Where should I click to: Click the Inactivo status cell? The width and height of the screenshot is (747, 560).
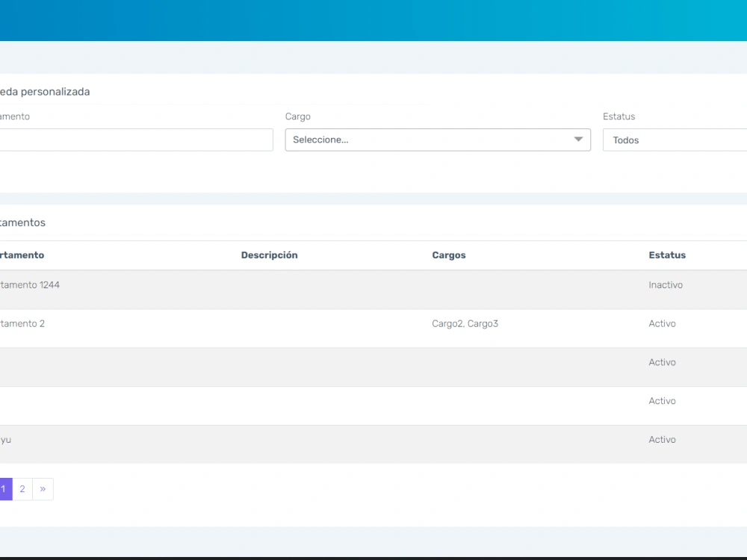point(666,284)
